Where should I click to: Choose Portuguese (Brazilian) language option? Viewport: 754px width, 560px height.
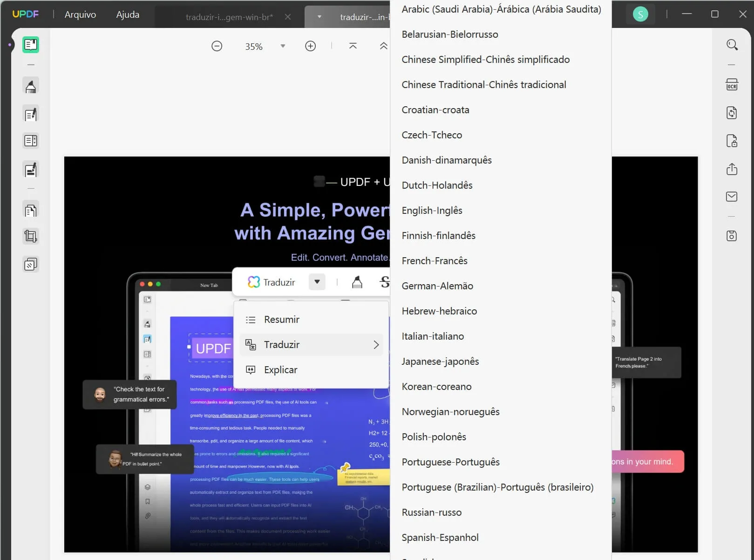(x=501, y=487)
